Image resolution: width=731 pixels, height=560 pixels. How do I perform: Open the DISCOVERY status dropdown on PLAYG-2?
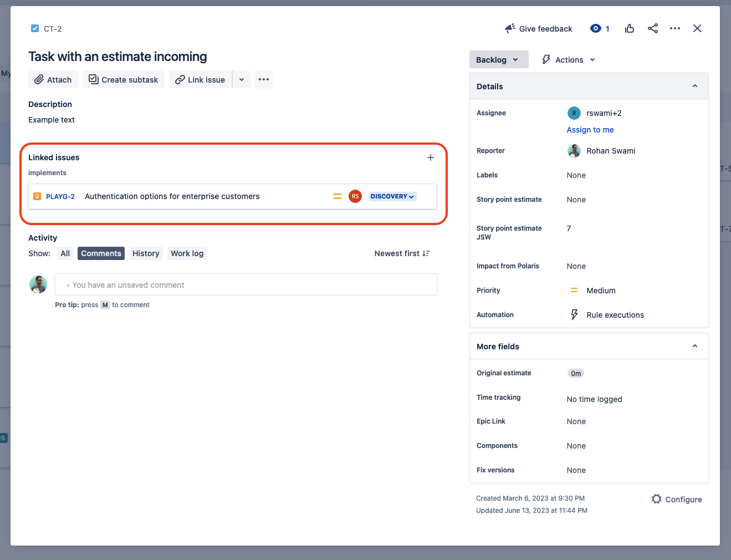[392, 196]
